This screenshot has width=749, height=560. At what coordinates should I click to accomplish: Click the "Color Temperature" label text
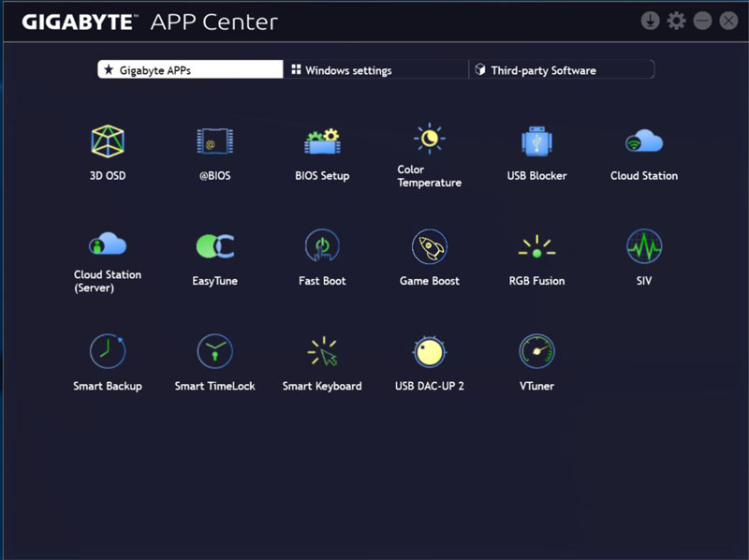coord(430,176)
